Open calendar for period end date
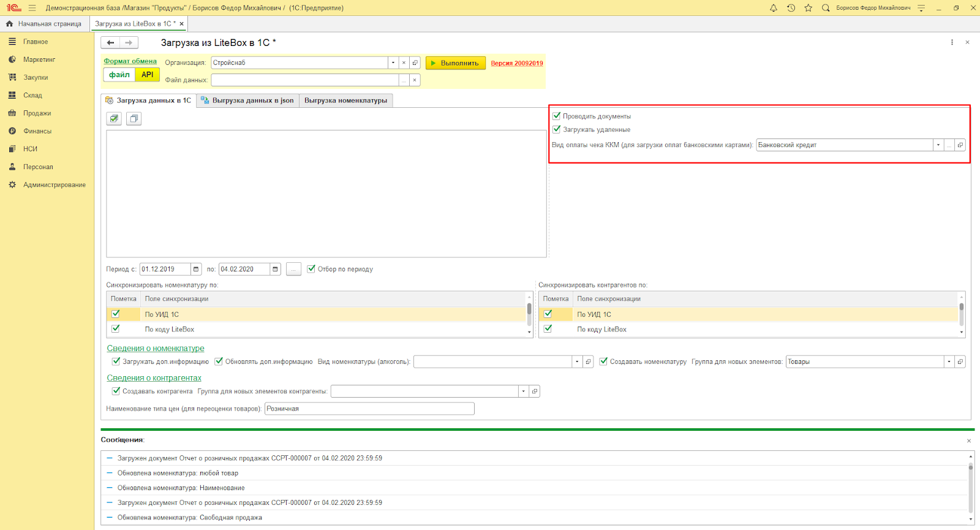980x530 pixels. click(275, 269)
